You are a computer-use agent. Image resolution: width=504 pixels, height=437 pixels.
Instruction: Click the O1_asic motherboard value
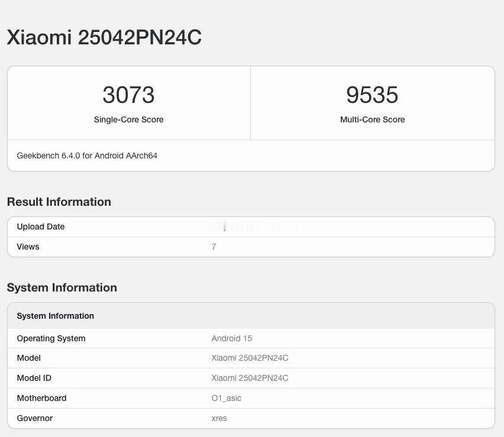coord(227,398)
